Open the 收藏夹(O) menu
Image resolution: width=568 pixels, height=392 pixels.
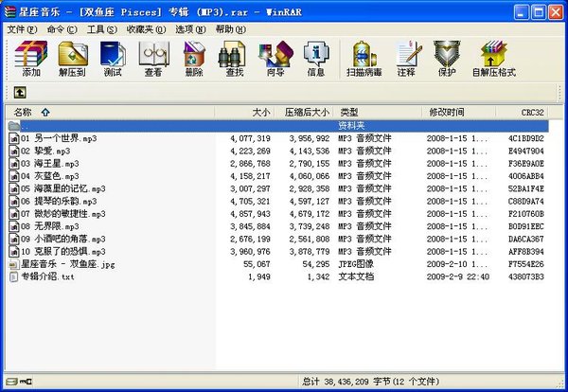coord(146,29)
